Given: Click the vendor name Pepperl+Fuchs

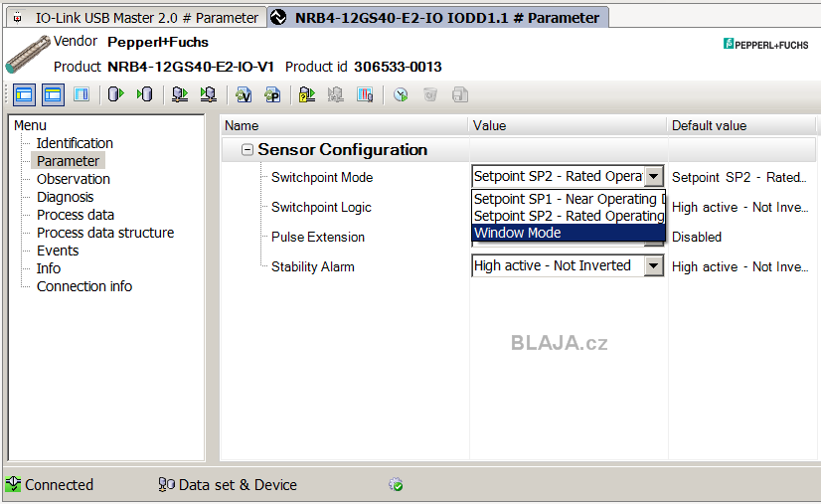Looking at the screenshot, I should [x=158, y=42].
